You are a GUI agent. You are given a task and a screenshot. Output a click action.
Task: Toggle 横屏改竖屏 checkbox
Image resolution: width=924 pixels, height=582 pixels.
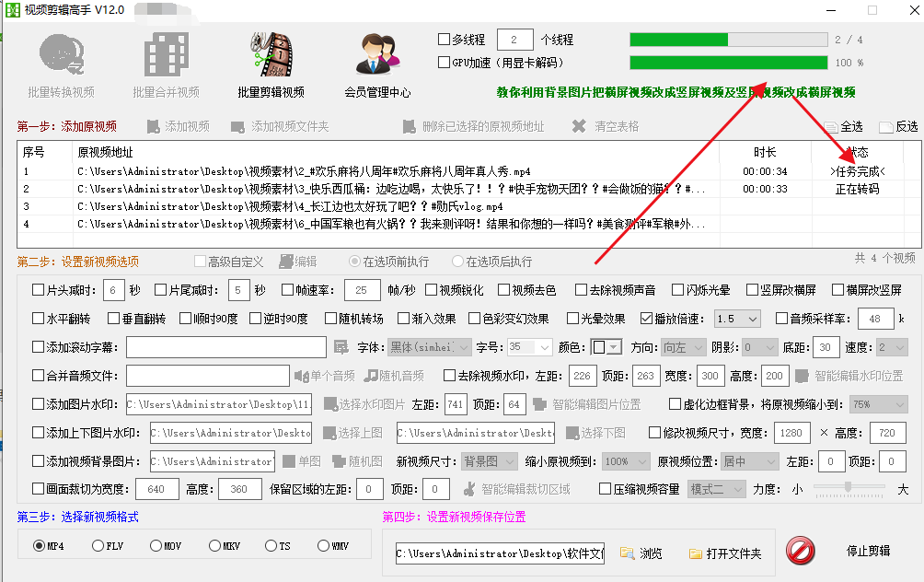pyautogui.click(x=838, y=289)
